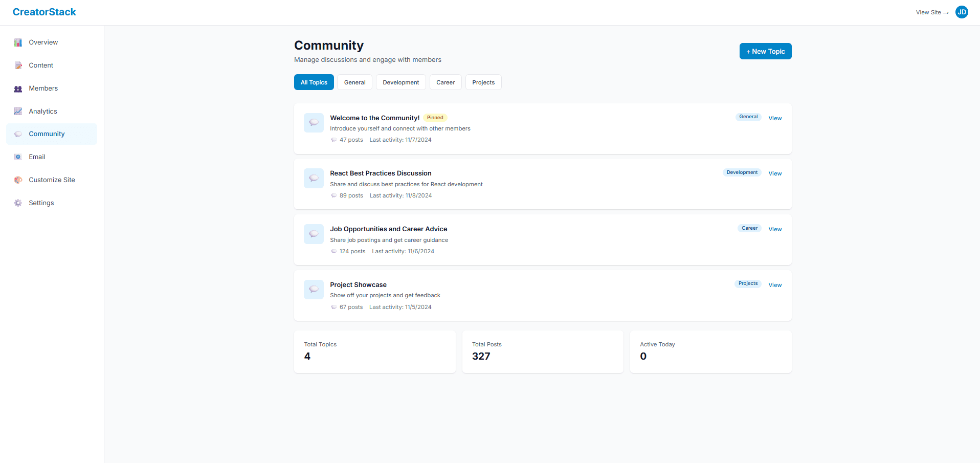The width and height of the screenshot is (980, 463).
Task: Switch to the Development topics filter
Action: coord(400,82)
